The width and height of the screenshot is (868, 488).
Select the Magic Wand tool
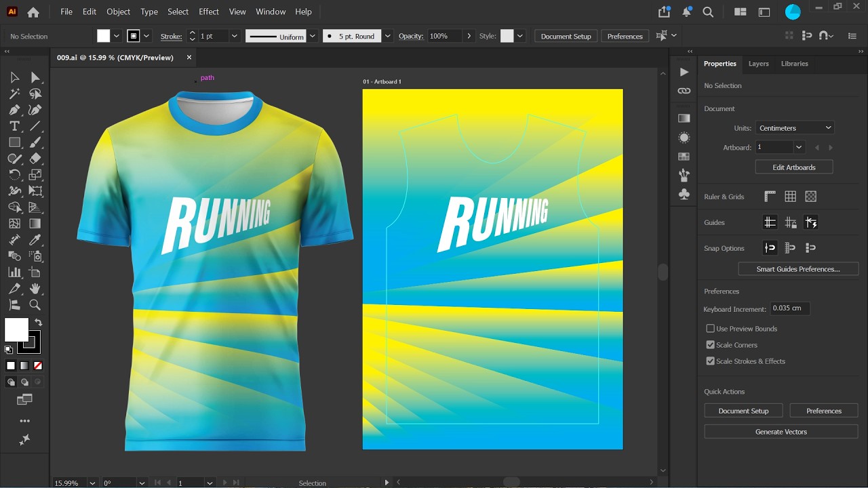click(14, 94)
